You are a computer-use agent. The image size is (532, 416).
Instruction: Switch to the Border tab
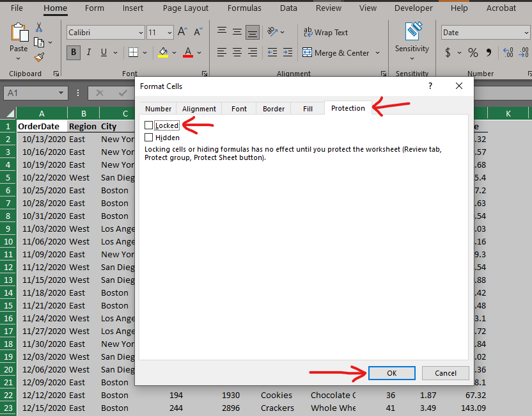(273, 108)
